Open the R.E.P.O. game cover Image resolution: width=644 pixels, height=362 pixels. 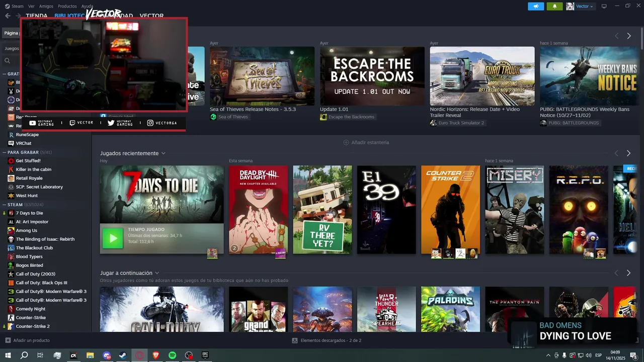(579, 210)
